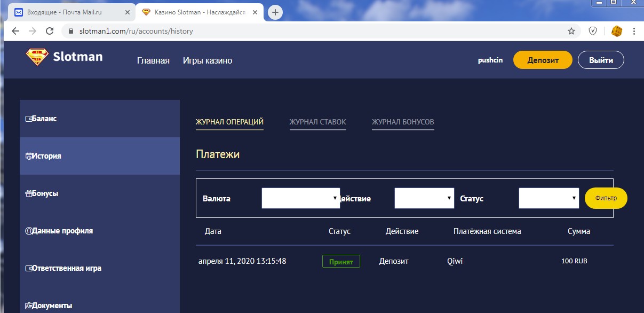Click the Slotman logo icon
Image resolution: width=644 pixels, height=313 pixels.
point(37,57)
